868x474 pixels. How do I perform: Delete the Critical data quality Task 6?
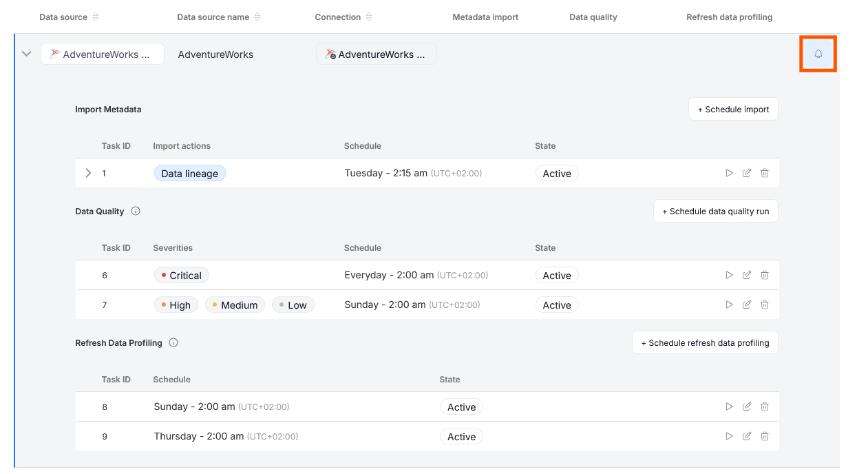pyautogui.click(x=764, y=275)
